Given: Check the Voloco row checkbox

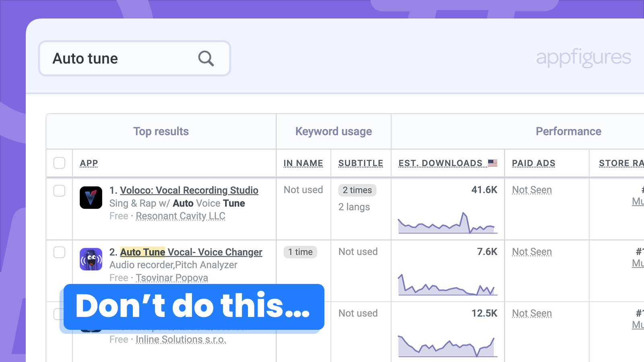Looking at the screenshot, I should pos(60,191).
